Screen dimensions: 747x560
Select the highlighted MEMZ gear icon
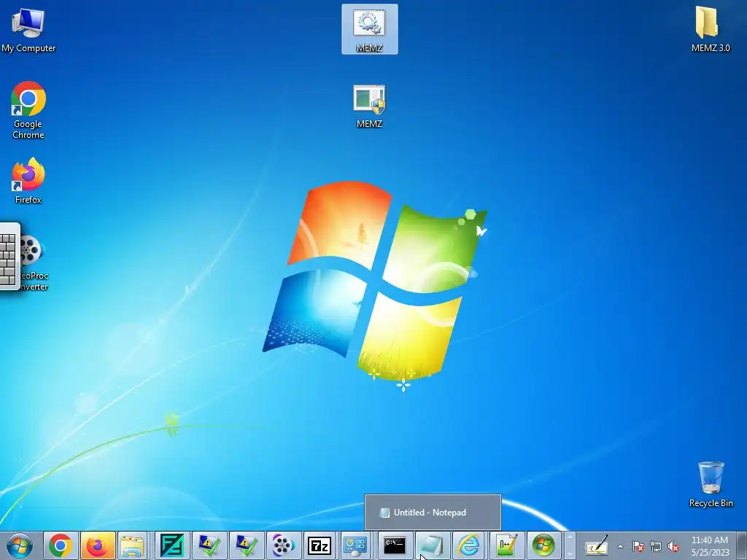pos(370,29)
